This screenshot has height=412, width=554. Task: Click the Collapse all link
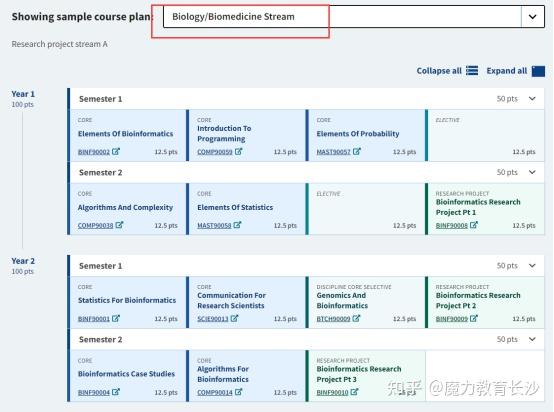439,71
